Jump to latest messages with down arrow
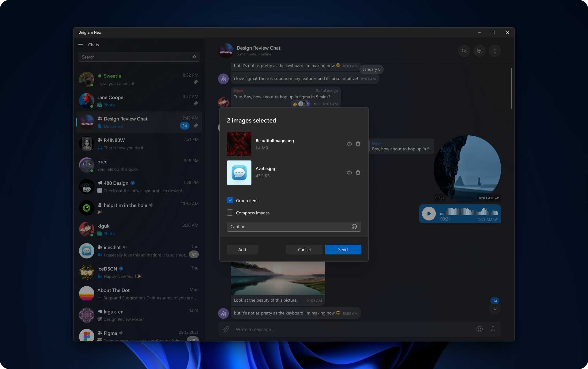 (495, 309)
